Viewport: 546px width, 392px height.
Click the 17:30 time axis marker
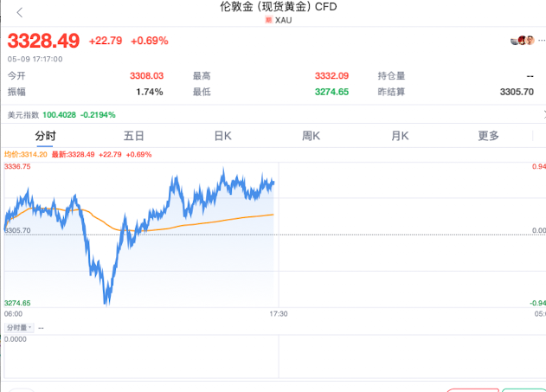tap(279, 313)
